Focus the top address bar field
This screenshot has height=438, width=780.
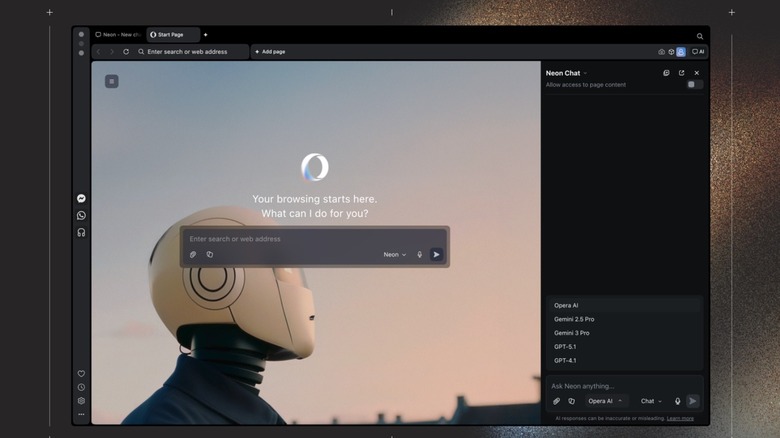[191, 52]
